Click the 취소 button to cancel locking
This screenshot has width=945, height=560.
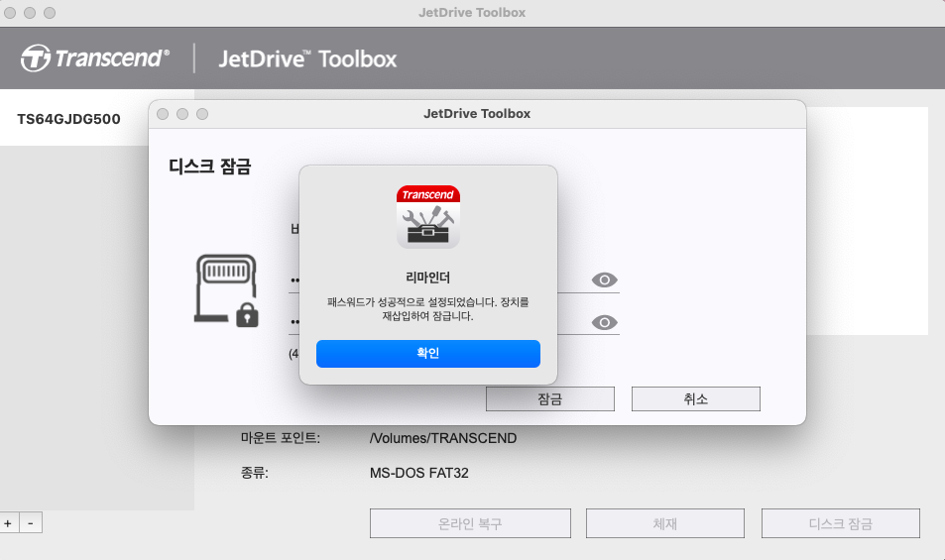pyautogui.click(x=695, y=399)
